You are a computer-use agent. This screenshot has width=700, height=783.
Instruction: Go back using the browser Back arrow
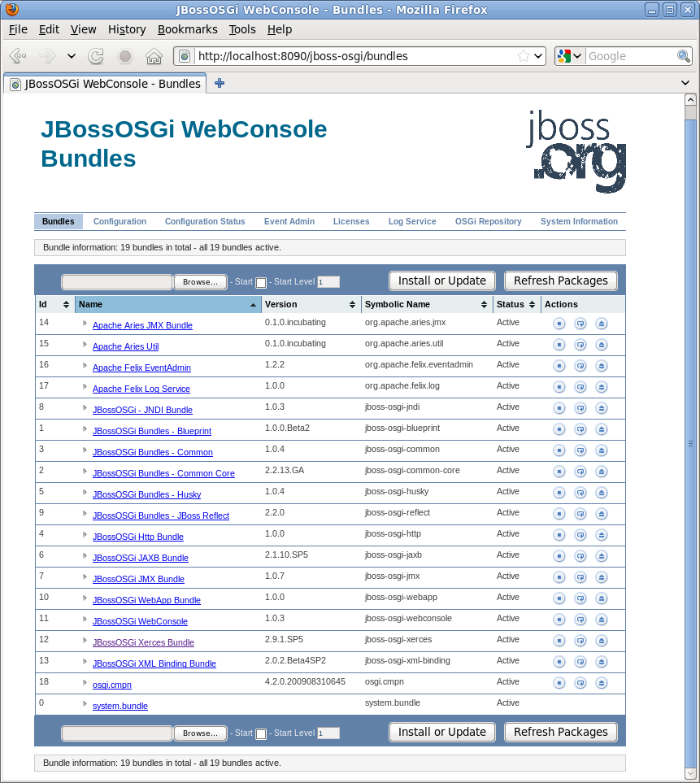point(18,56)
